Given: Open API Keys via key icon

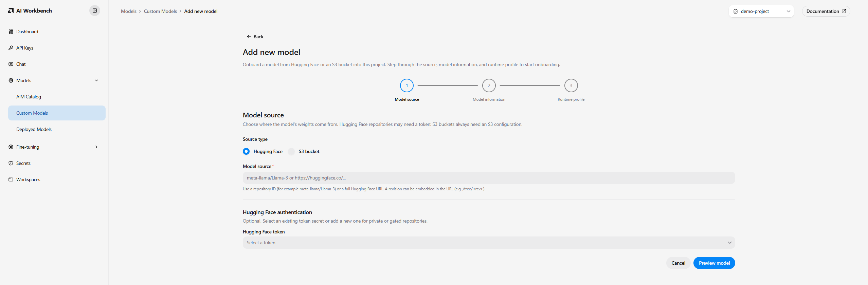Looking at the screenshot, I should (11, 48).
